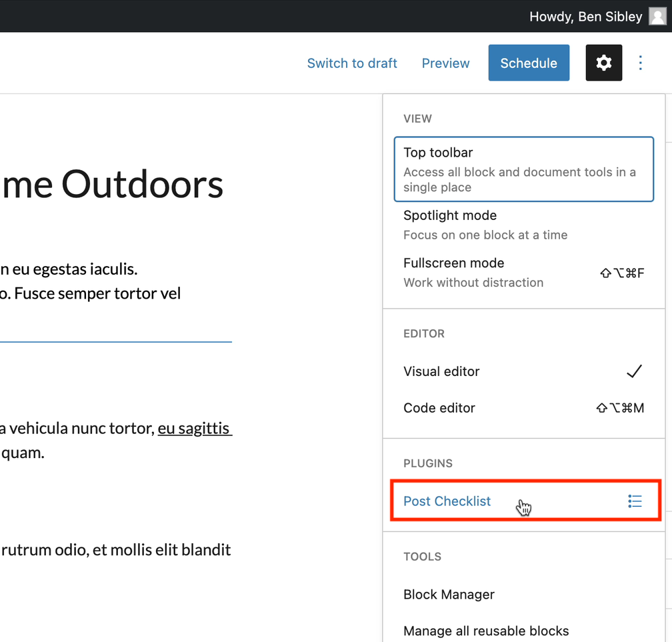Switch to the Code editor

tap(524, 408)
